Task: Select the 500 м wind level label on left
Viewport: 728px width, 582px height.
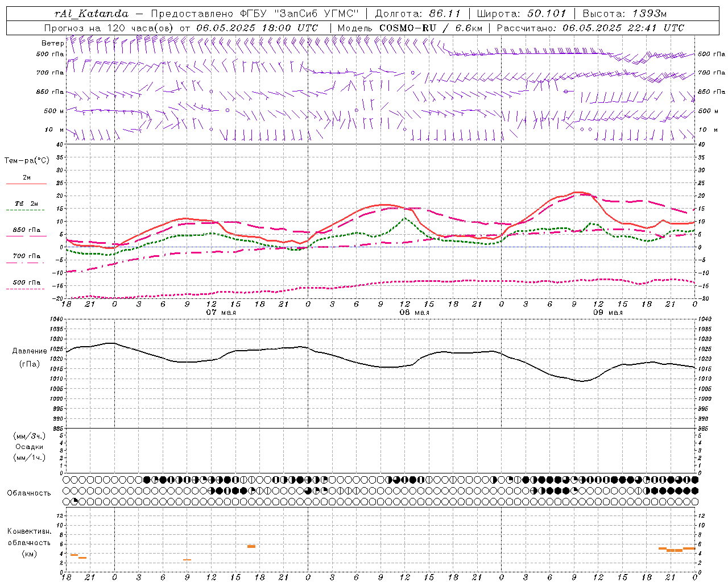Action: pos(54,111)
